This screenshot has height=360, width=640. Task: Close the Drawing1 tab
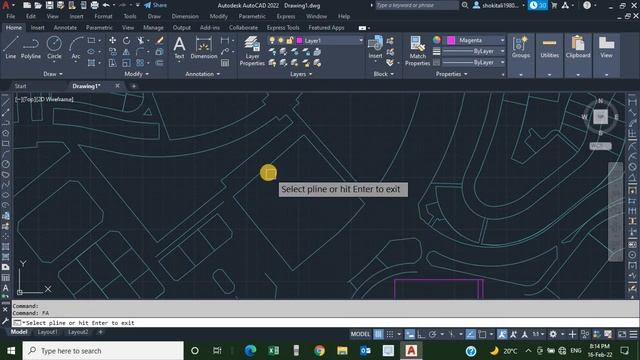[x=117, y=86]
